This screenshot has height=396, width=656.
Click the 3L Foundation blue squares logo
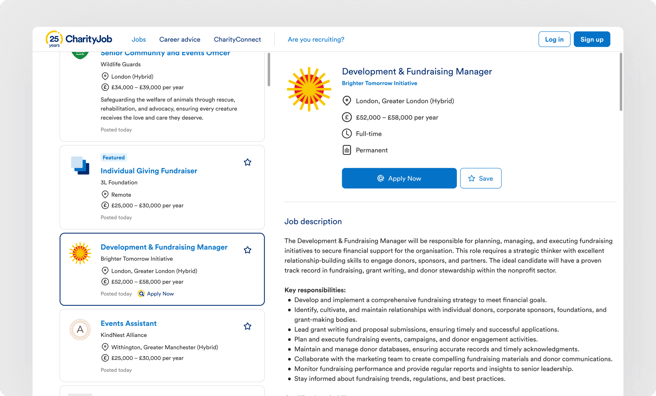point(80,165)
